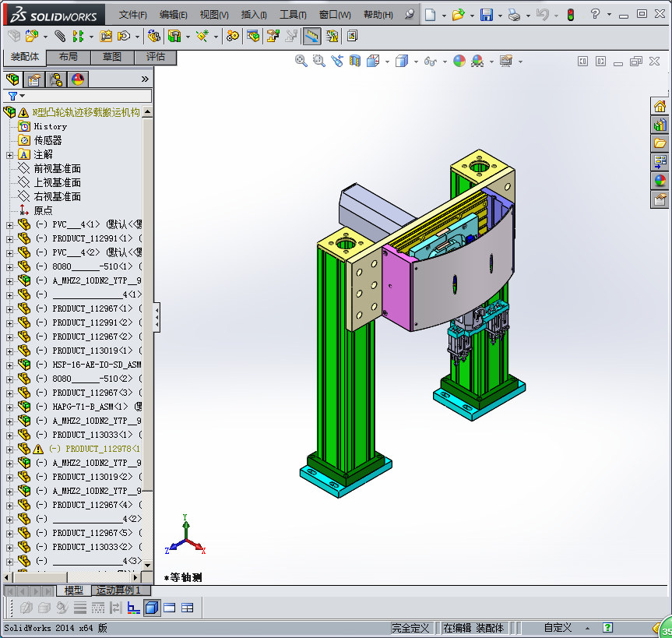672x638 pixels.
Task: Click the Linear Component Pattern icon
Action: click(x=78, y=37)
